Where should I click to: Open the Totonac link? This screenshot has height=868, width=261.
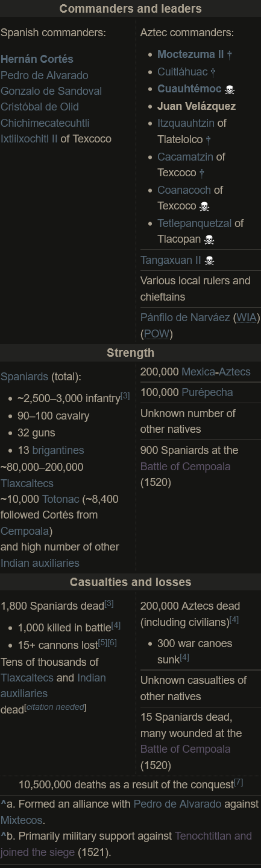point(60,499)
